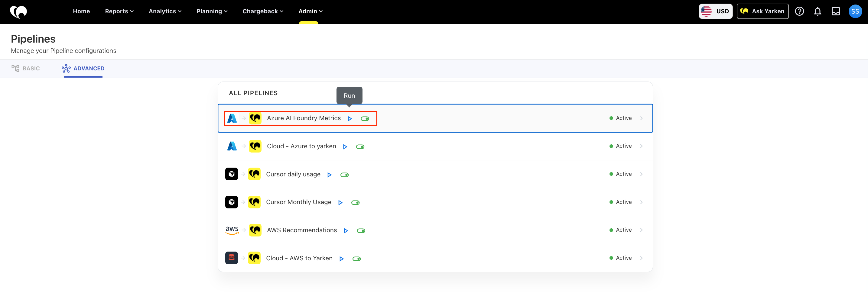Screen dimensions: 868x299
Task: Open the Cloud - AWS to Yarken pipeline name
Action: point(299,258)
